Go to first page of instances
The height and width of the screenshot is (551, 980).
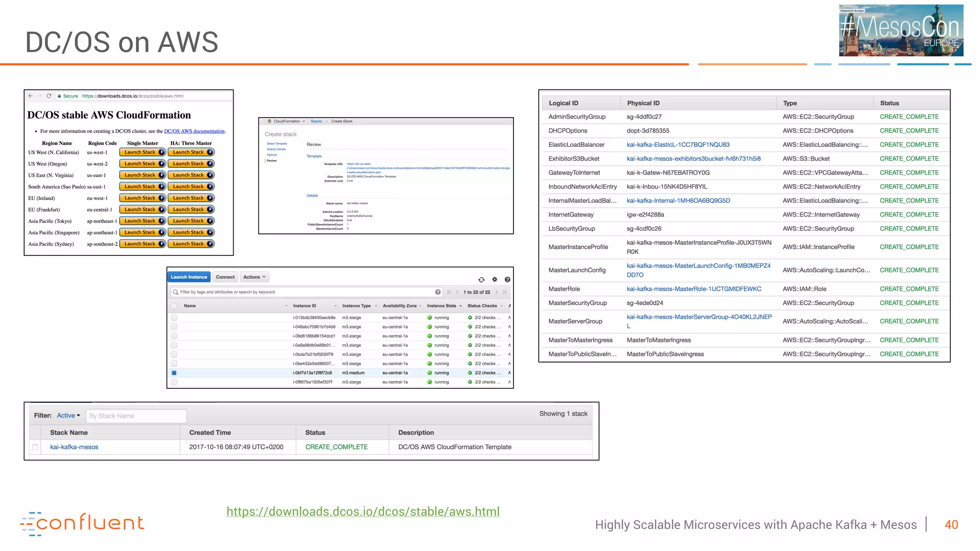tap(449, 292)
